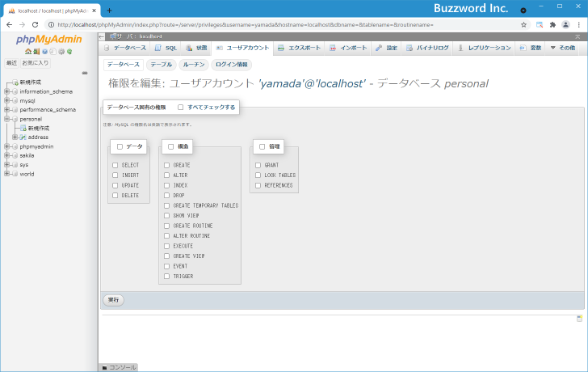The width and height of the screenshot is (588, 372).
Task: Toggle the データ group checkbox
Action: (x=120, y=146)
